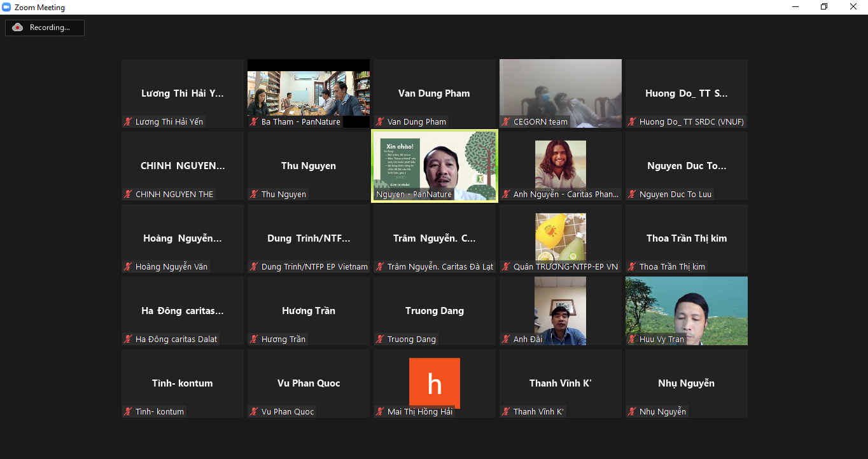The height and width of the screenshot is (459, 868).
Task: Click Quân TRƯƠNG-NTFP-EP VN profile picture
Action: (x=560, y=236)
